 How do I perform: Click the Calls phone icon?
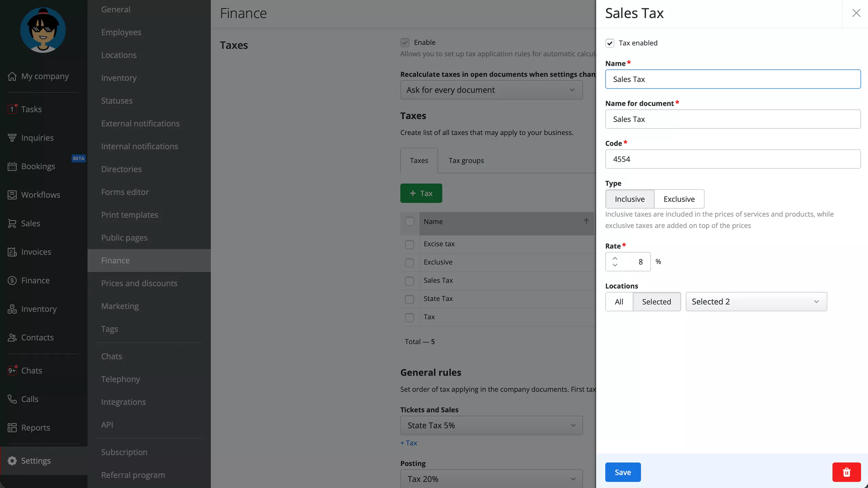12,399
